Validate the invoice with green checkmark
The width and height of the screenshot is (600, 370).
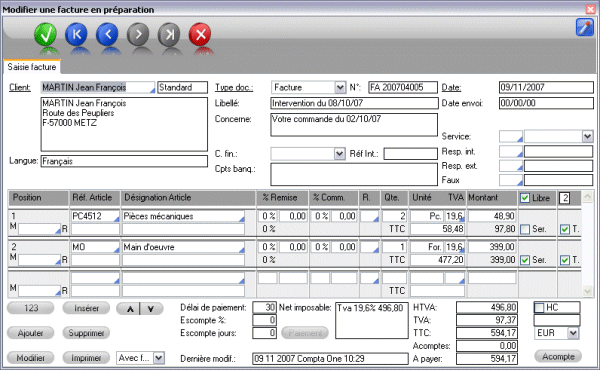[x=46, y=34]
